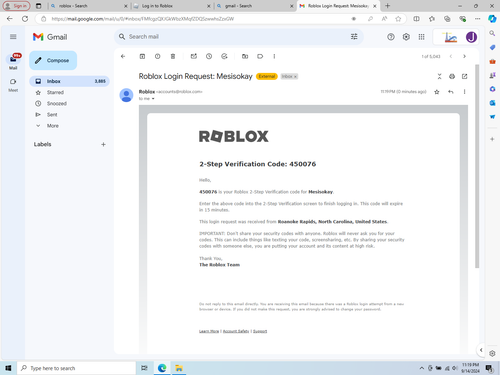Open the Task View taskbar icon
The width and height of the screenshot is (500, 375).
point(144,368)
